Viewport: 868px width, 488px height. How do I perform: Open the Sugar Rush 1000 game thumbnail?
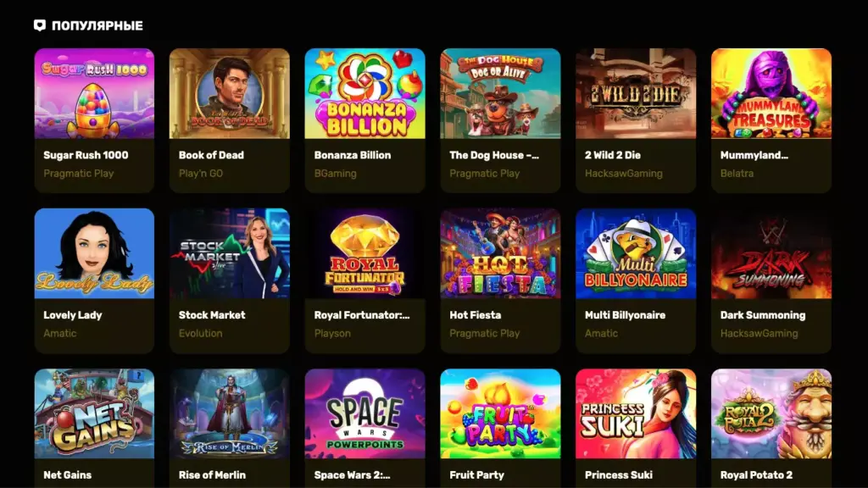tap(94, 93)
